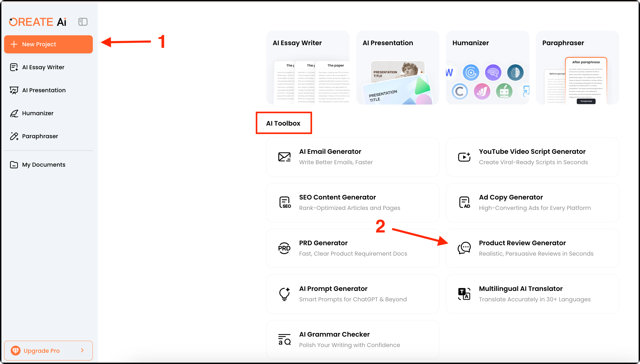Click 'Smart Prompts for ChatGPT & Beyond' text
The width and height of the screenshot is (640, 364).
(x=353, y=299)
